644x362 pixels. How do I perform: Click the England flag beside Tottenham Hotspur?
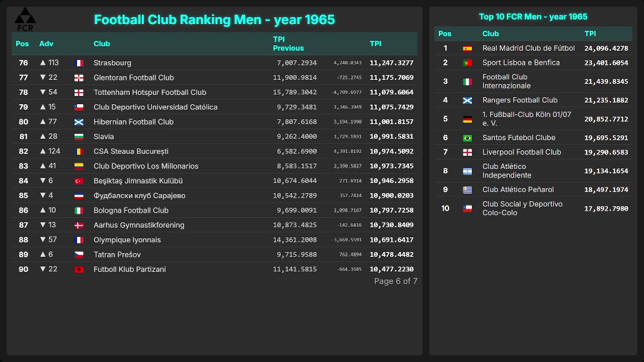[x=79, y=93]
